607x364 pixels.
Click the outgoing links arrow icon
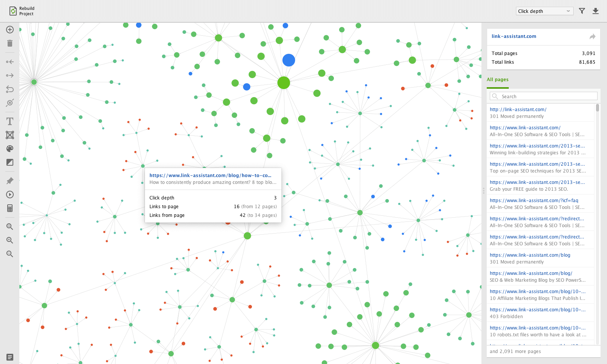coord(10,75)
